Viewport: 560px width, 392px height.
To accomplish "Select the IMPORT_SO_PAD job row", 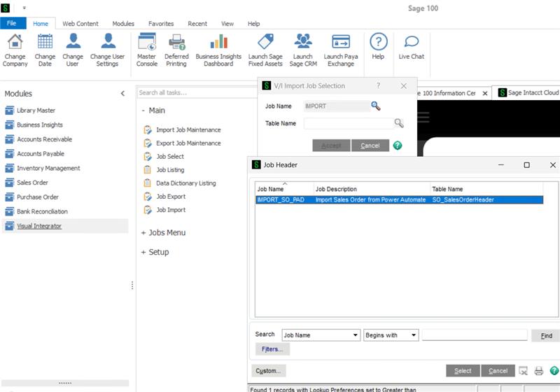I will point(399,200).
